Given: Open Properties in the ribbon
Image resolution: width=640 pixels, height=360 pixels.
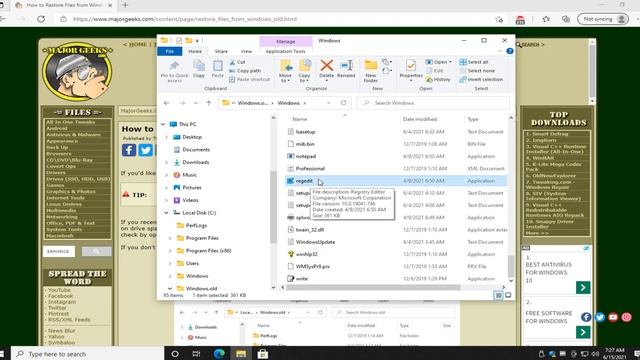Looking at the screenshot, I should click(411, 70).
